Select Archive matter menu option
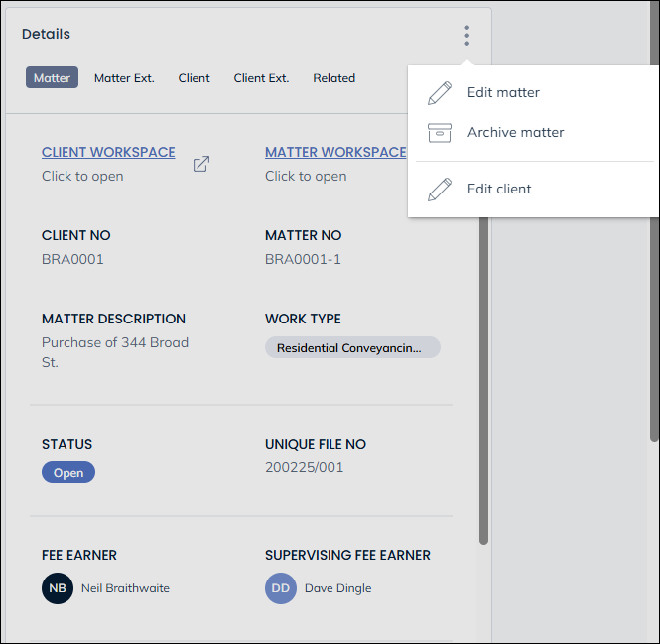Viewport: 660px width, 644px height. pos(515,132)
